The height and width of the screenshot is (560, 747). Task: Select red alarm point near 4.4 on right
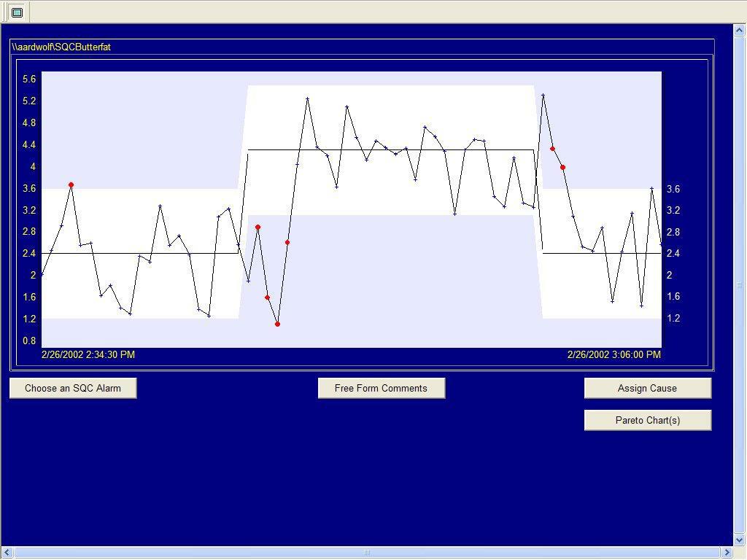pyautogui.click(x=553, y=149)
